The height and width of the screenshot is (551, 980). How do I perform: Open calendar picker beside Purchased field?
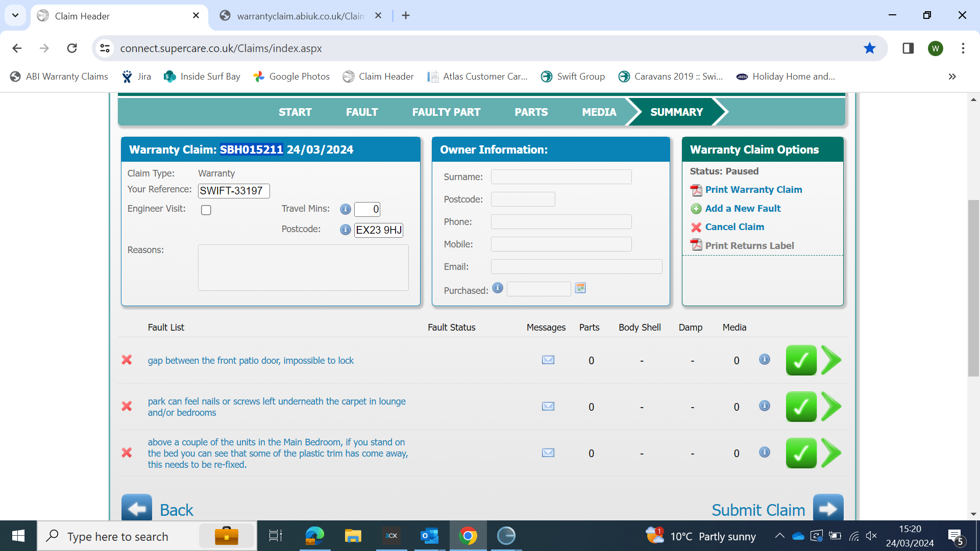(580, 288)
